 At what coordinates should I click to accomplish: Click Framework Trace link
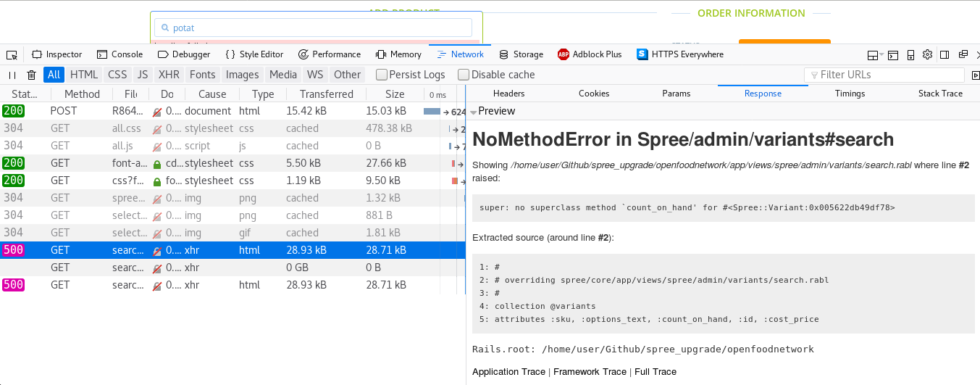(x=590, y=372)
